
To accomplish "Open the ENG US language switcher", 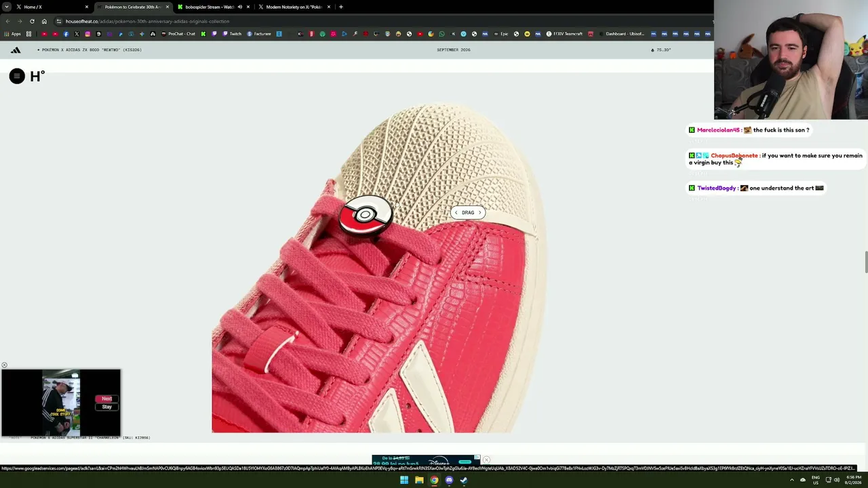I will click(x=816, y=481).
